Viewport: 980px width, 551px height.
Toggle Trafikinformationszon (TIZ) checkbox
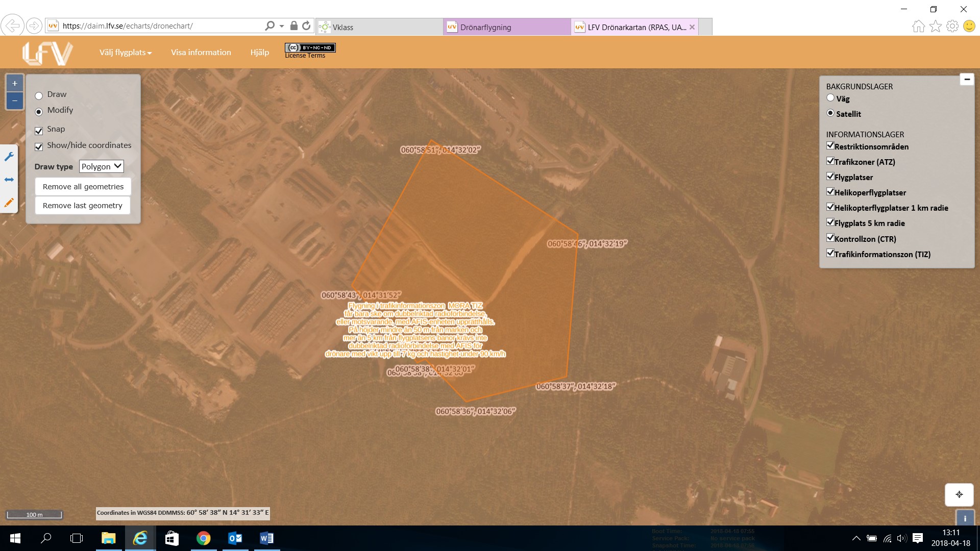pos(830,253)
